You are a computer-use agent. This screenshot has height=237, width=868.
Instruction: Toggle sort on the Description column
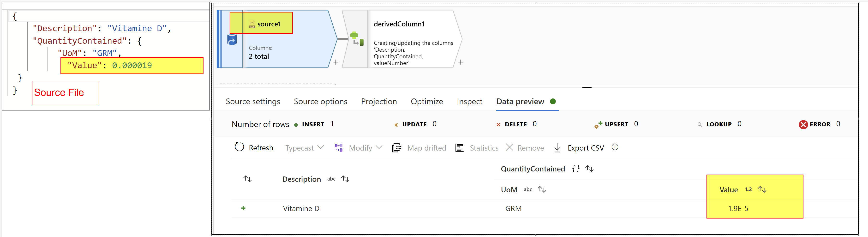tap(345, 179)
